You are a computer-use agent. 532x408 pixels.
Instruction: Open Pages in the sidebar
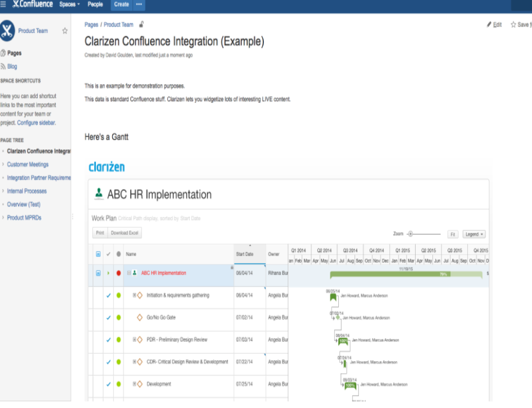(14, 53)
